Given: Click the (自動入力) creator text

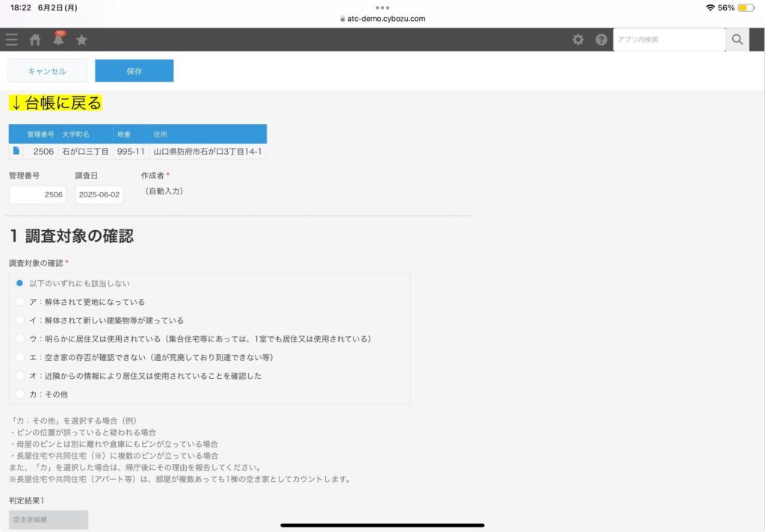Looking at the screenshot, I should point(164,191).
